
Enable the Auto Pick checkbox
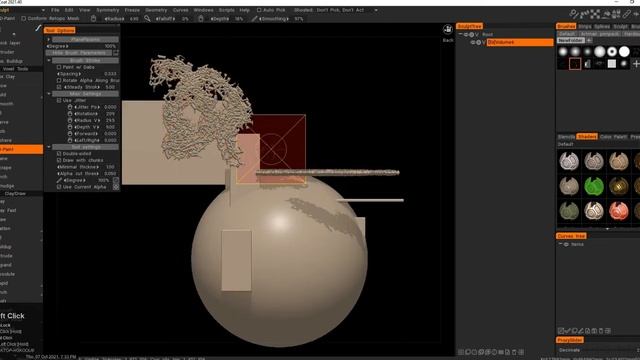pyautogui.click(x=259, y=10)
